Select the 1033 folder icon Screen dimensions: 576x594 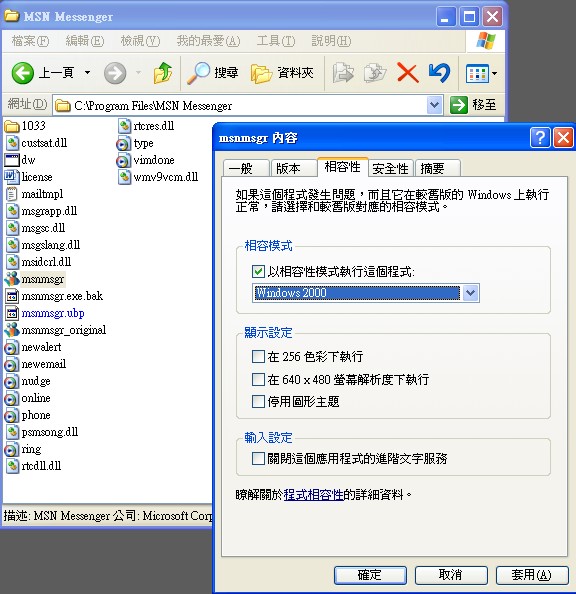tap(12, 125)
